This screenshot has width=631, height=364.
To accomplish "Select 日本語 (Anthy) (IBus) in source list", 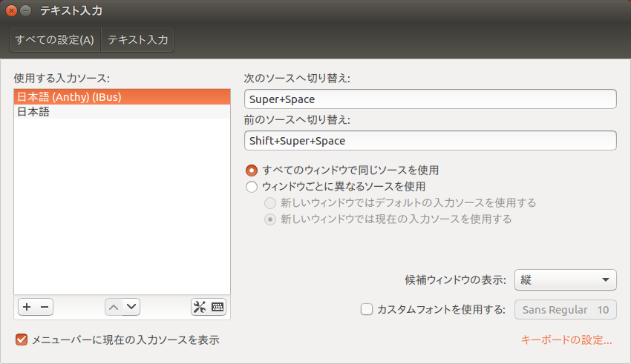I will [x=122, y=97].
